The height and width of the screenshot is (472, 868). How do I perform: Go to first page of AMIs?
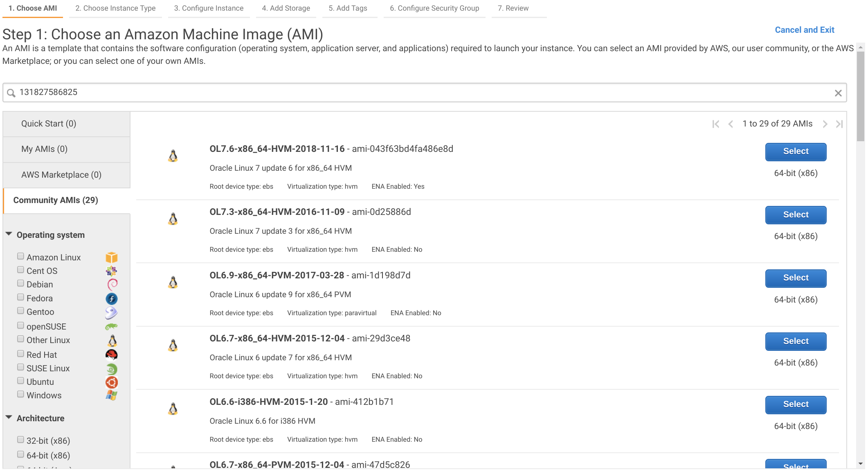(x=715, y=124)
